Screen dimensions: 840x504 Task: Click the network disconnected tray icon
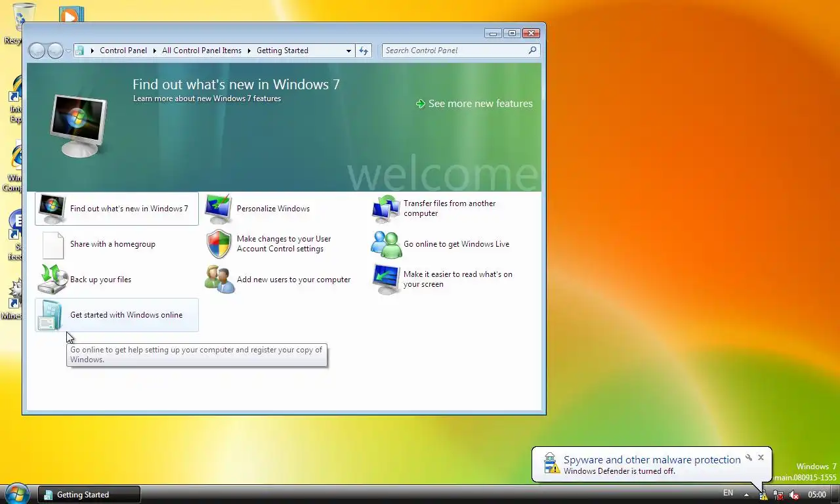click(x=778, y=495)
